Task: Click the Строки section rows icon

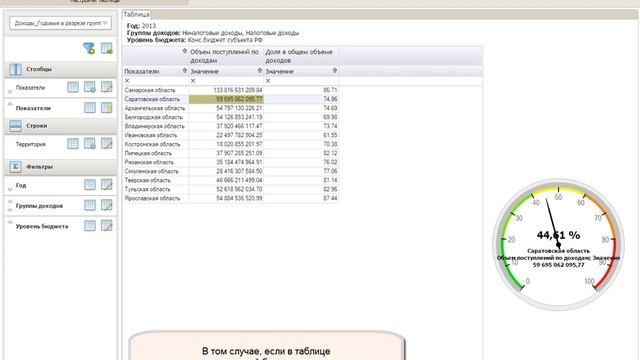Action: point(16,126)
